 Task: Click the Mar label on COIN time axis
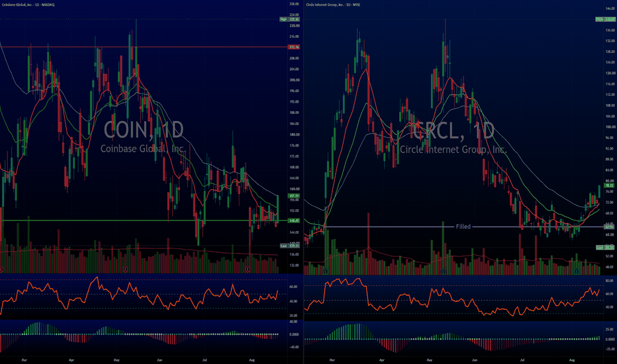click(x=24, y=359)
